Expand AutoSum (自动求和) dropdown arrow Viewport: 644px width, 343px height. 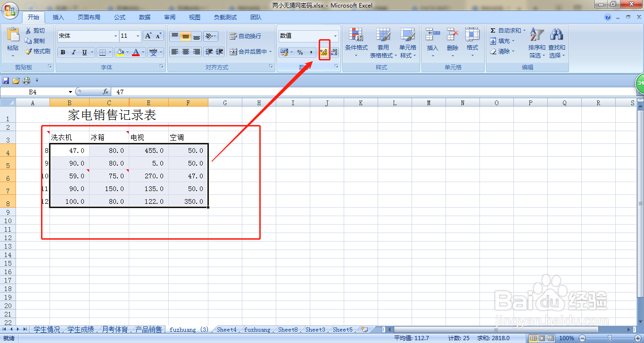tap(525, 31)
